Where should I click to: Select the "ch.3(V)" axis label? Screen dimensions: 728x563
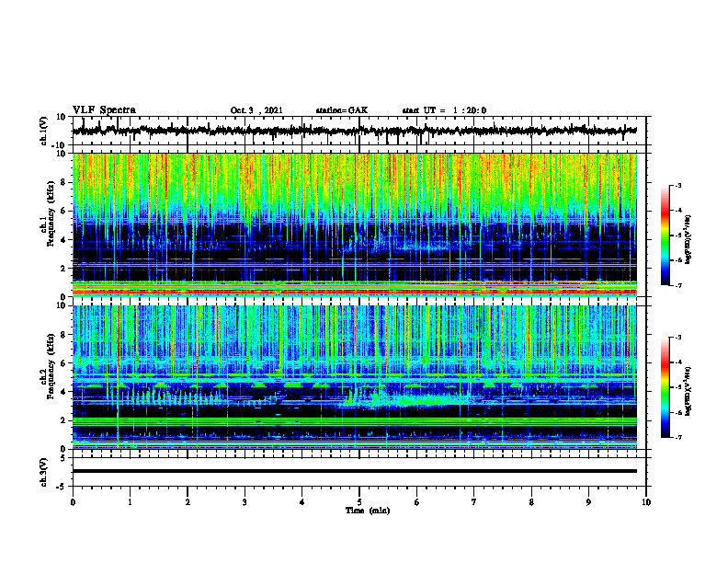point(44,472)
